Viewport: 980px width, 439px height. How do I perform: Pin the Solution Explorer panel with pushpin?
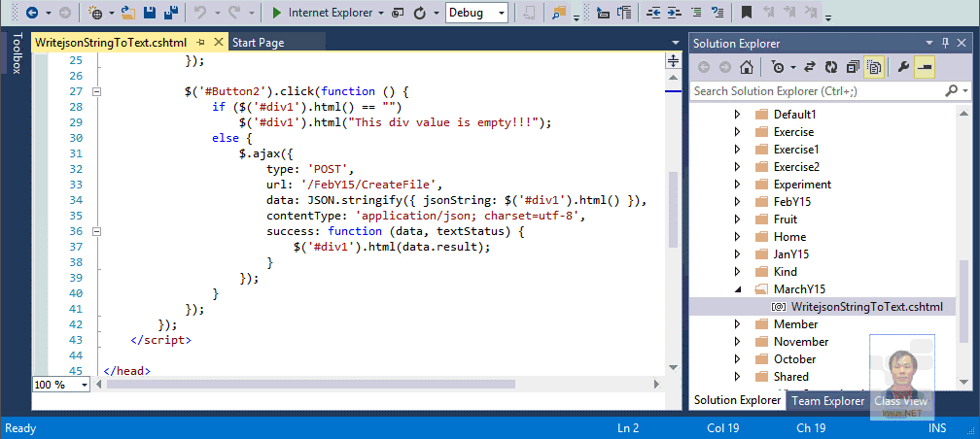point(945,43)
